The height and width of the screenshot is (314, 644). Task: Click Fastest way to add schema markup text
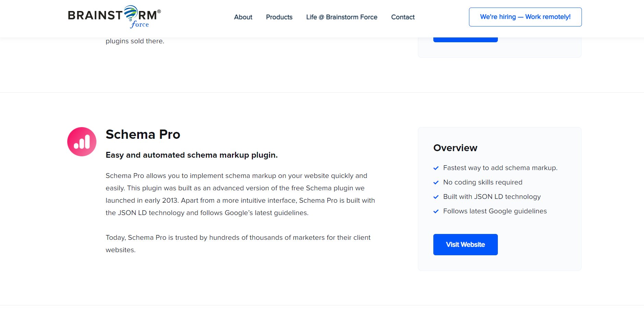(500, 168)
